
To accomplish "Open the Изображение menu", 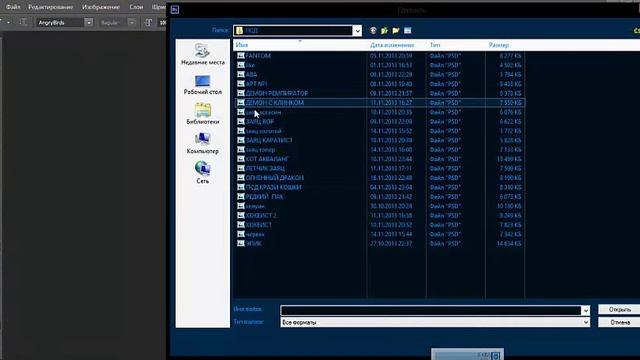I will [x=101, y=7].
